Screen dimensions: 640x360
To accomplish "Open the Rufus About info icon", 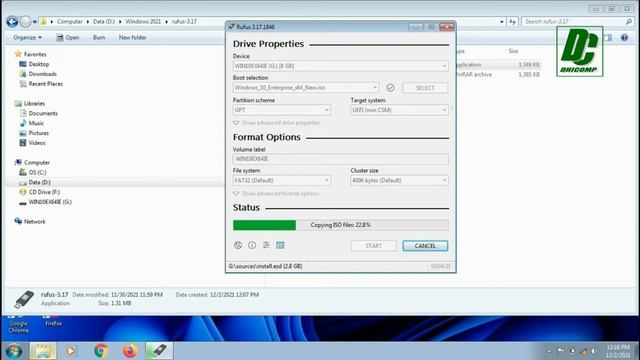I will (x=252, y=245).
